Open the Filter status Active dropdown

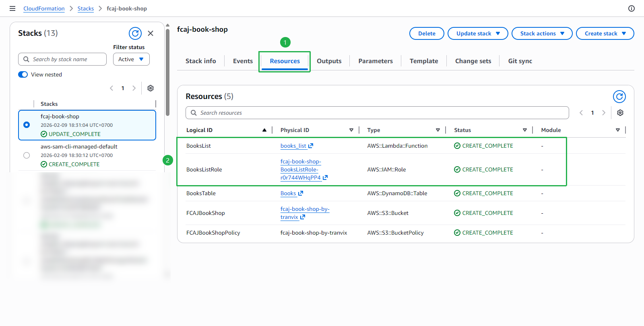pyautogui.click(x=131, y=59)
